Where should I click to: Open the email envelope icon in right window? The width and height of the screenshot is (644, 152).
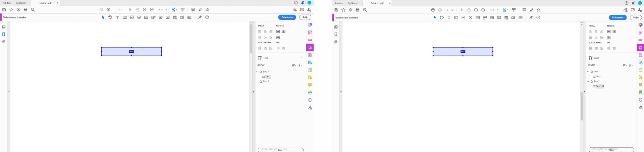click(633, 10)
